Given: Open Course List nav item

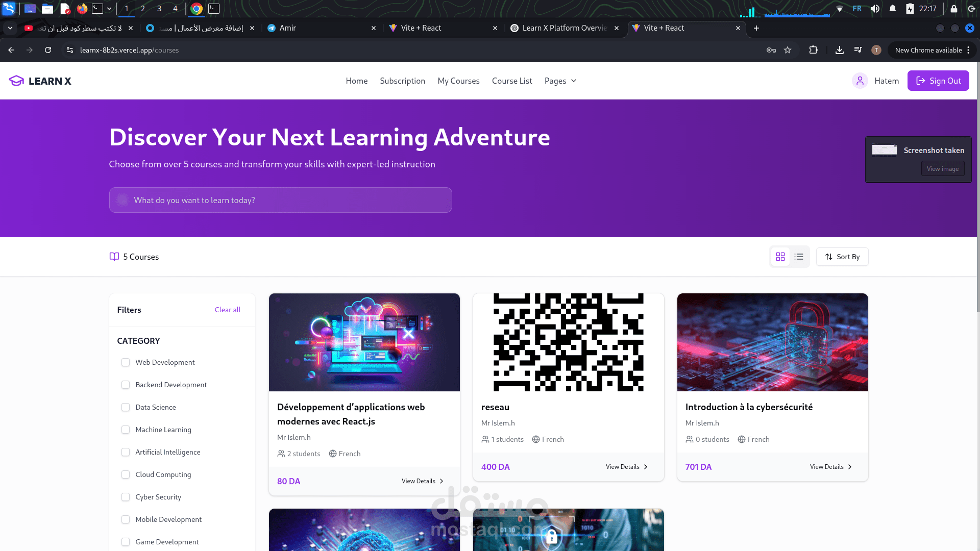Looking at the screenshot, I should (x=512, y=81).
